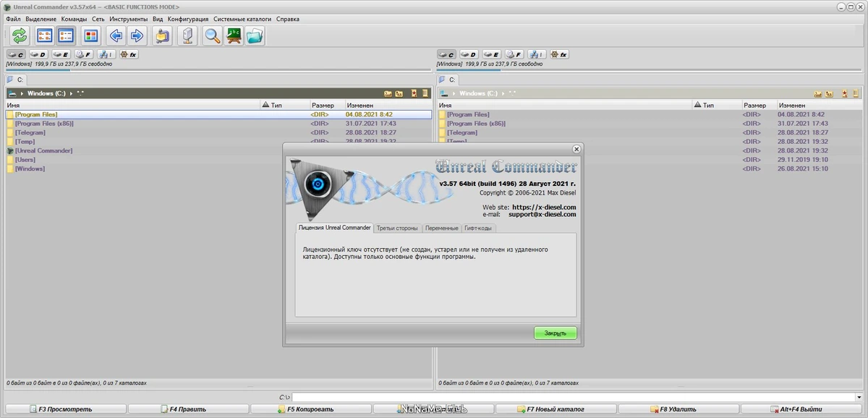
Task: Switch to the Гифт-коды tab
Action: (478, 228)
